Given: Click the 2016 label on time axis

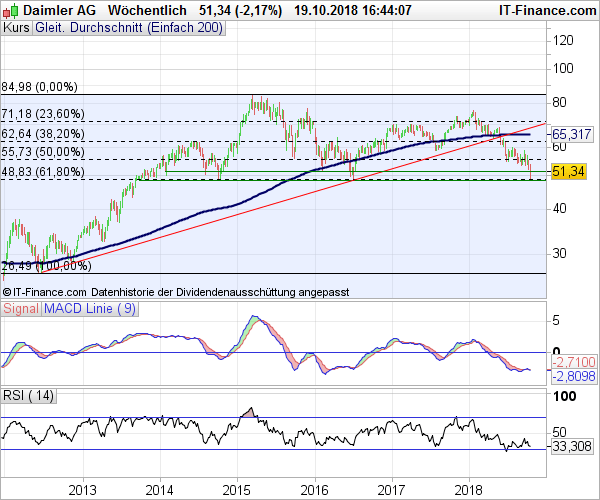Looking at the screenshot, I should pyautogui.click(x=315, y=490).
